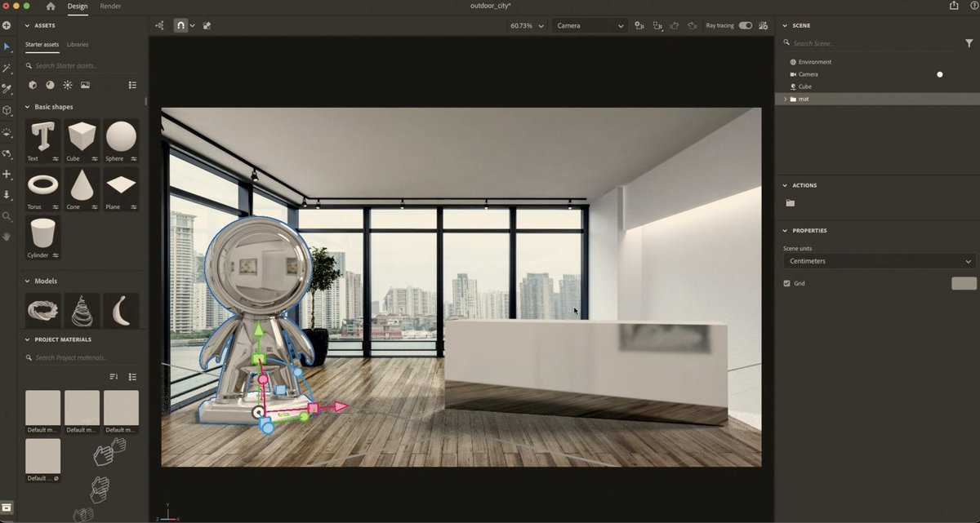This screenshot has width=980, height=523.
Task: Open the Libraries tab
Action: click(78, 44)
